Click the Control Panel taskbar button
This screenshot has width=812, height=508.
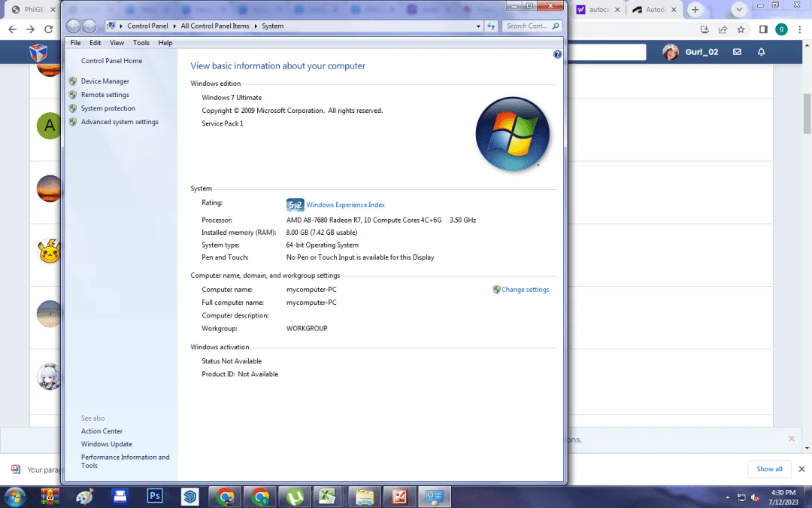(435, 497)
